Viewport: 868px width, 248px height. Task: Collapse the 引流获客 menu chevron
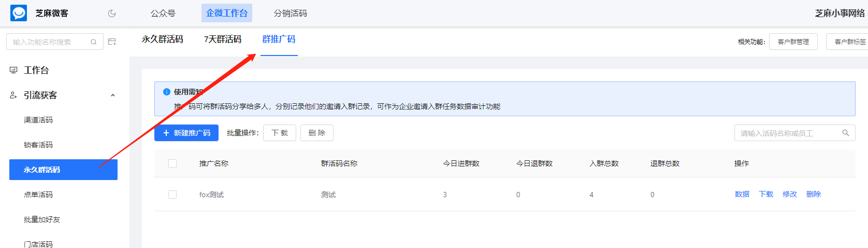[x=113, y=95]
